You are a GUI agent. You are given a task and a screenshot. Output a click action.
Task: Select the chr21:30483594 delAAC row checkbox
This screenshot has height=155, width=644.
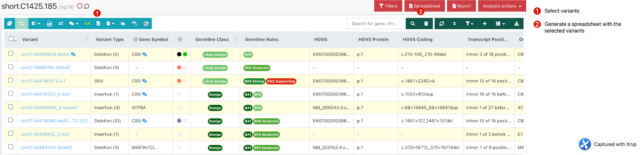[11, 147]
